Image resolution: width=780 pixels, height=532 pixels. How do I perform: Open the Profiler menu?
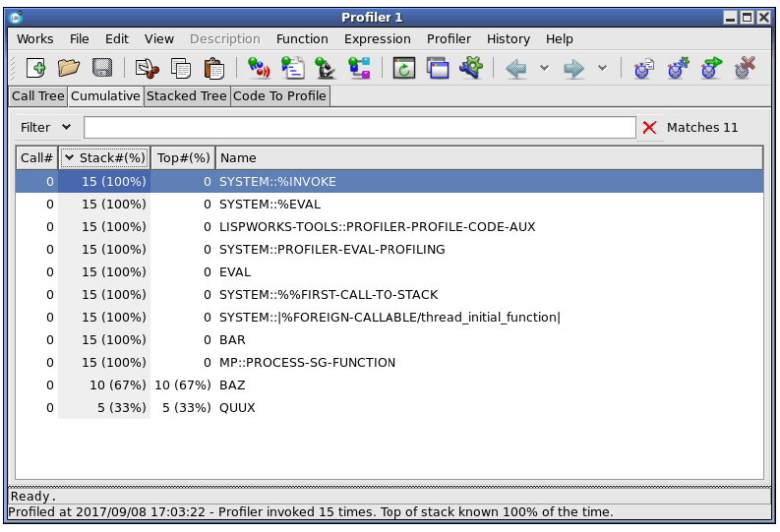449,38
